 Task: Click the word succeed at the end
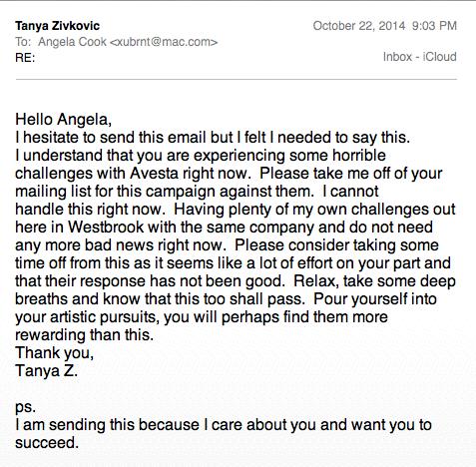click(47, 443)
